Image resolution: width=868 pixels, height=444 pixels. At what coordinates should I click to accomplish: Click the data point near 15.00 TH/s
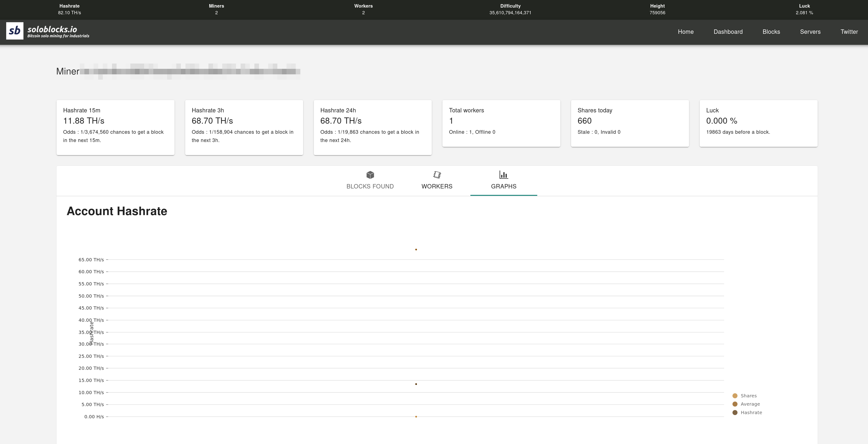click(x=416, y=384)
